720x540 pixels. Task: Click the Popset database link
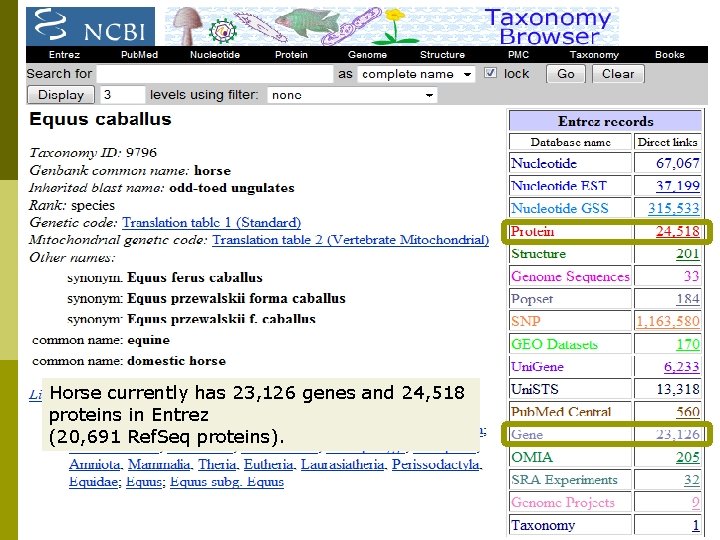[532, 299]
